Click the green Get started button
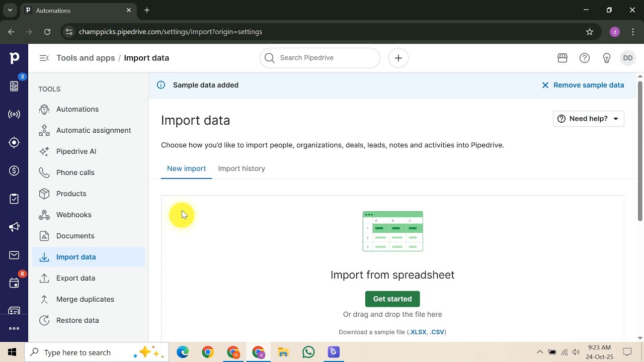 (x=392, y=299)
